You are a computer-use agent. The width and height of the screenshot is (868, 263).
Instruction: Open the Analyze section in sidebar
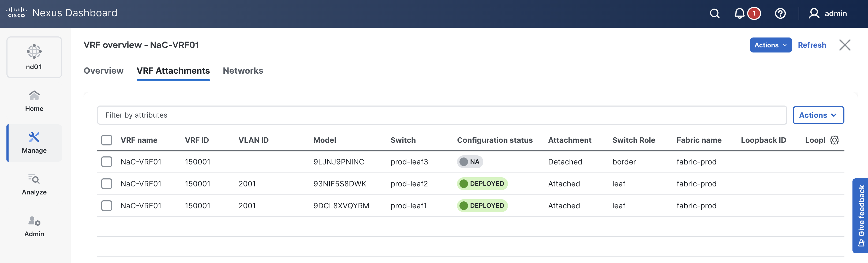[x=34, y=184]
